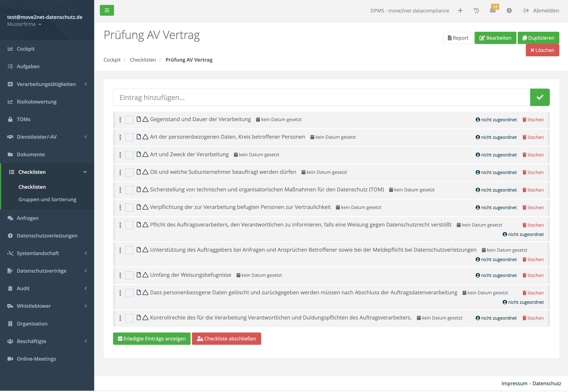Go to Checklisten breadcrumb
The height and width of the screenshot is (392, 568).
coord(143,60)
